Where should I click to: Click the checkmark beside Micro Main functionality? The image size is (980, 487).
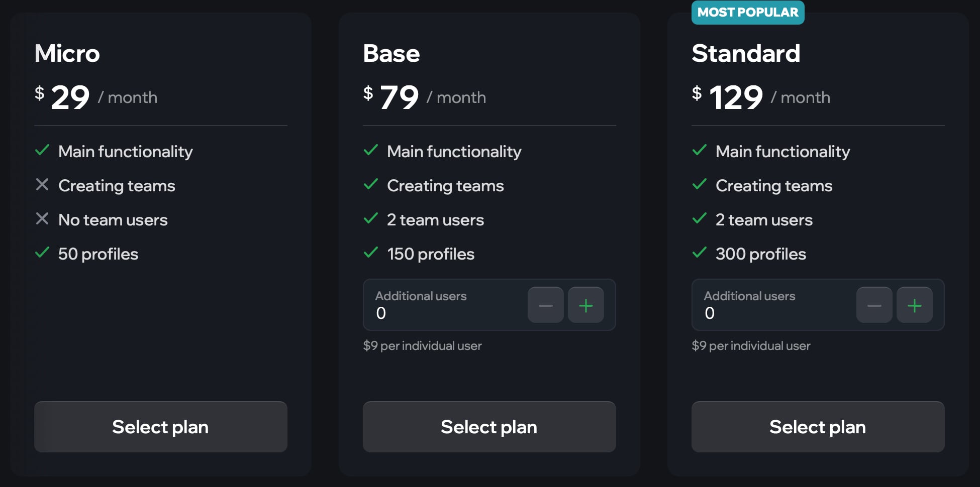tap(42, 150)
